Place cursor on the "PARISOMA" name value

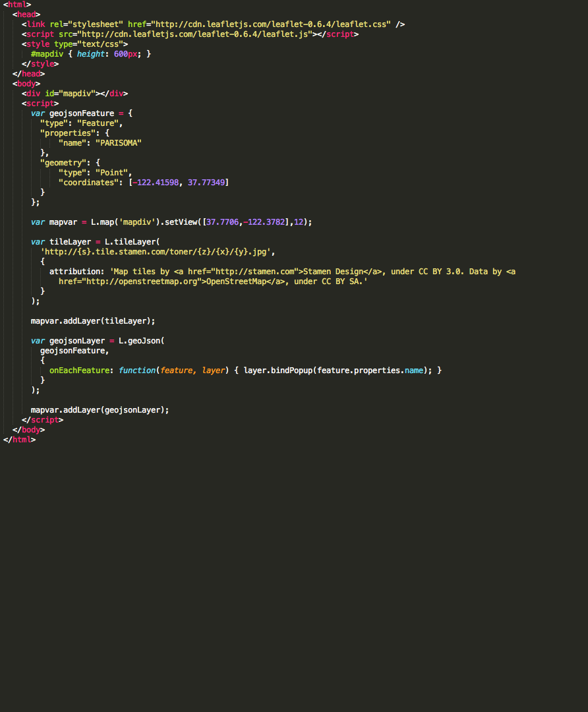click(119, 143)
